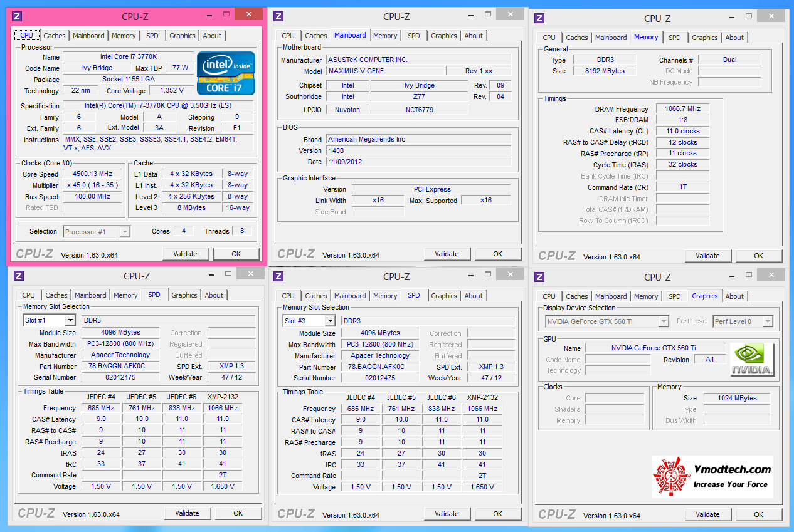This screenshot has height=532, width=794.
Task: Click OK in the Slot #1 SPD window
Action: [238, 513]
